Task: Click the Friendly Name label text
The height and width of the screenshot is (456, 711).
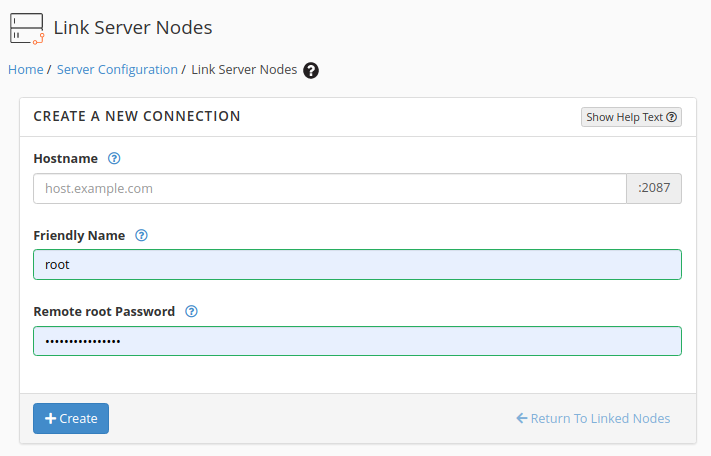Action: [x=79, y=236]
